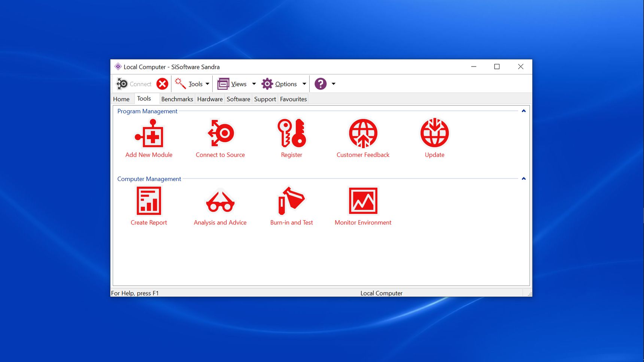
Task: Open the Hardware tab
Action: [x=210, y=99]
